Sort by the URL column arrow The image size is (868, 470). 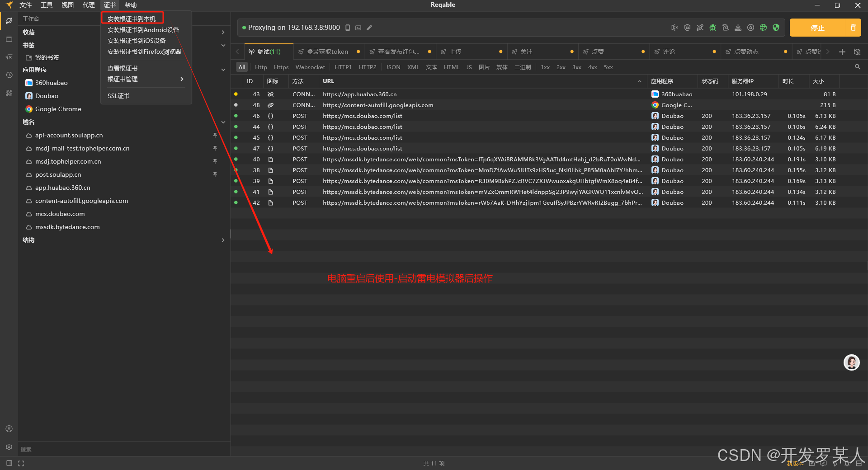(639, 81)
